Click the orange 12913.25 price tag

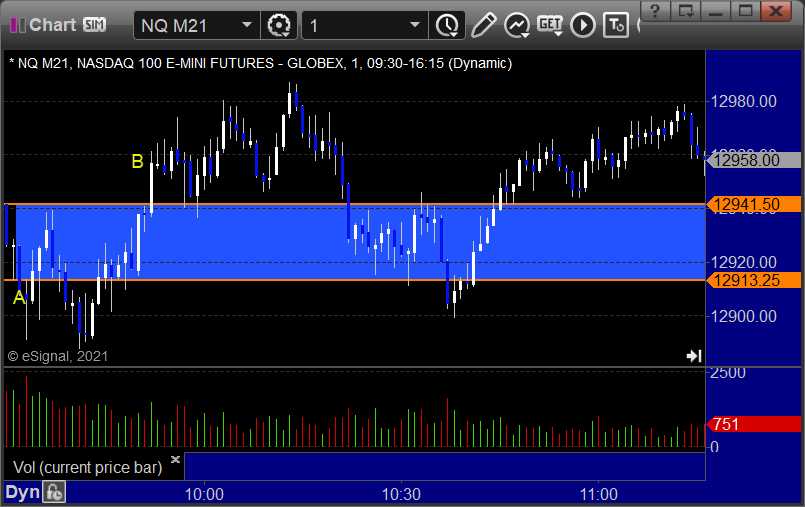[753, 280]
